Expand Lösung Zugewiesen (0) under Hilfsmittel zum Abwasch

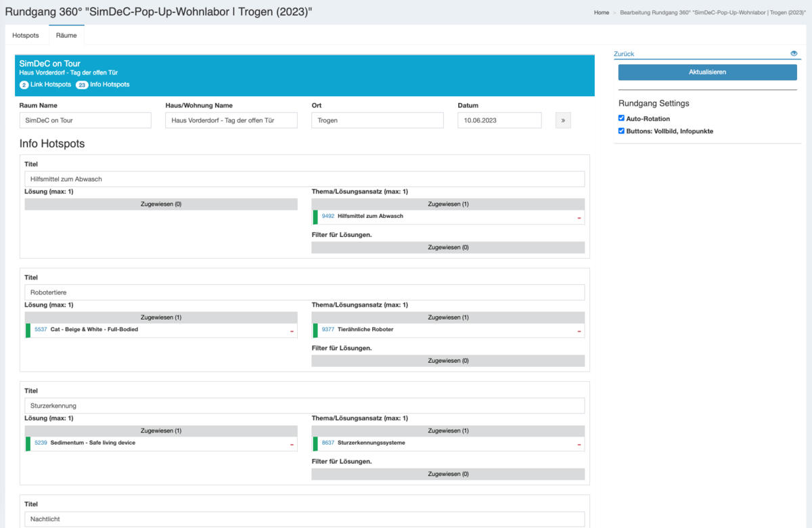pos(161,204)
